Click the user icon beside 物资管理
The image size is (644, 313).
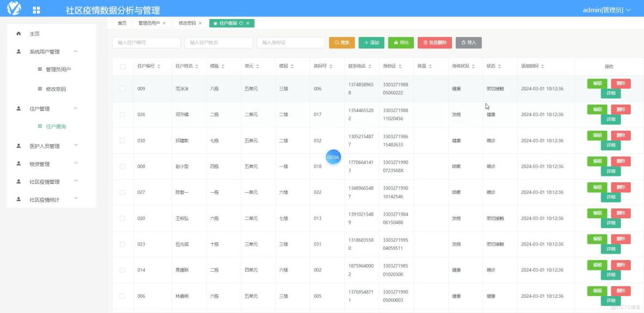coord(18,164)
